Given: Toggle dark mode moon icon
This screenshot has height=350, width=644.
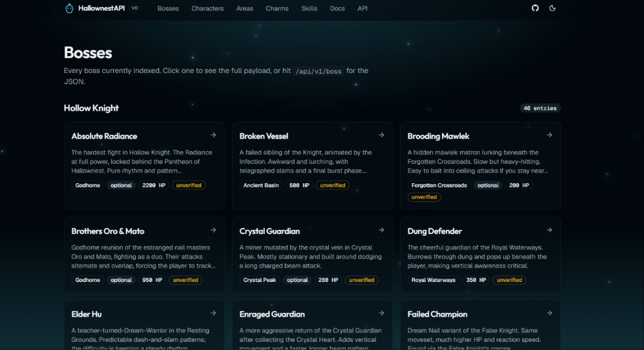Looking at the screenshot, I should click(552, 8).
